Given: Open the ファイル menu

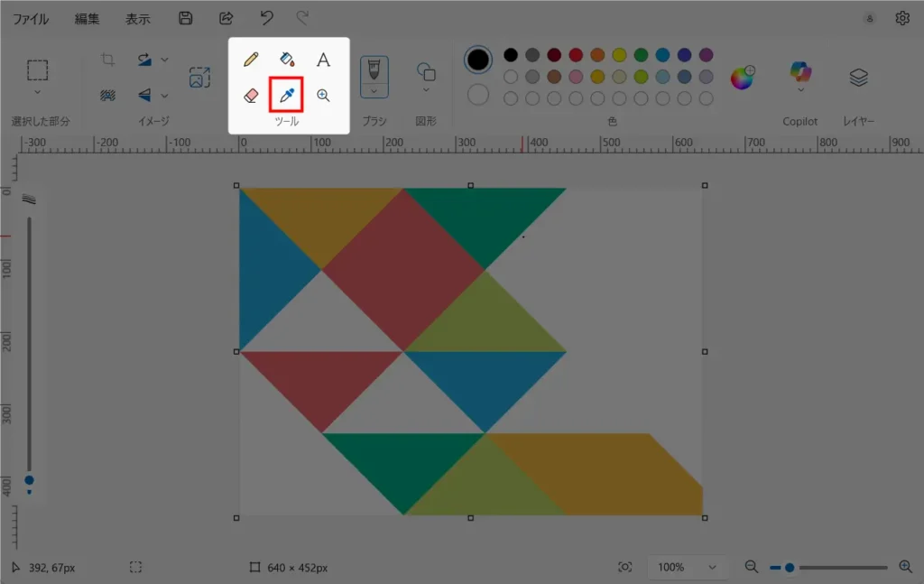Looking at the screenshot, I should (x=31, y=19).
